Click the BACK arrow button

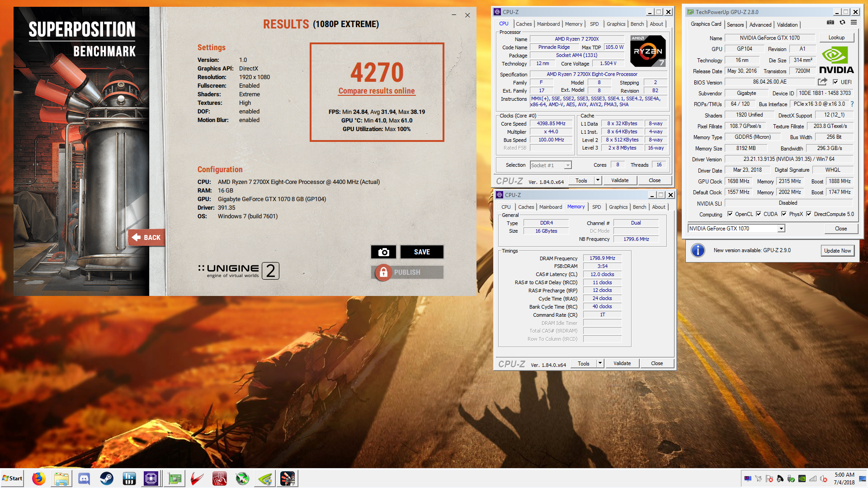point(146,237)
